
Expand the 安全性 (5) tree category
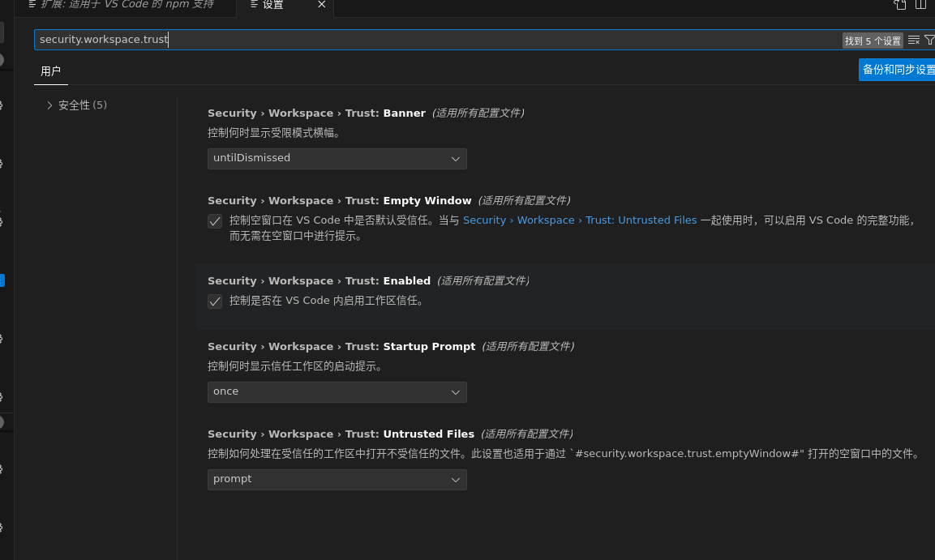(x=49, y=105)
